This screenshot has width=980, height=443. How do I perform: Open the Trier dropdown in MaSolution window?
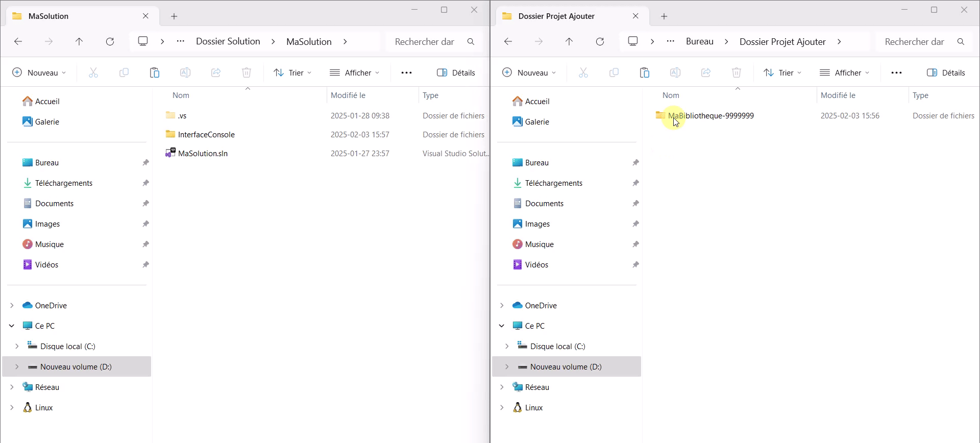(292, 73)
